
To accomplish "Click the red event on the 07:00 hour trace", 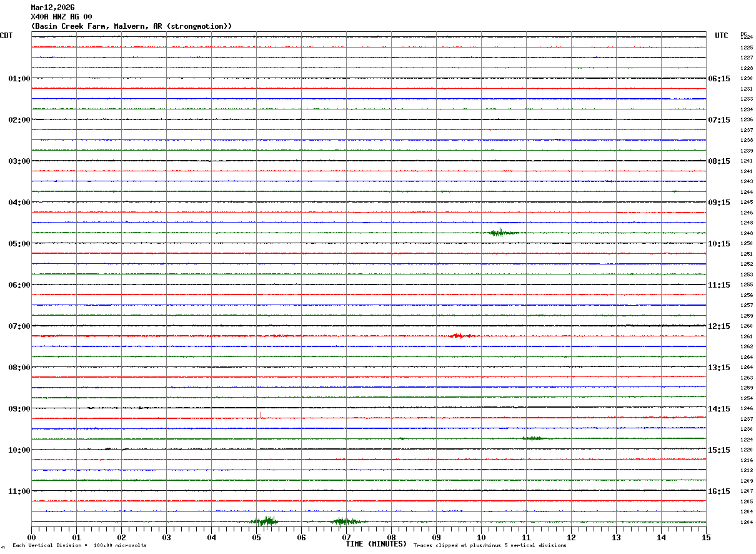I will (462, 336).
